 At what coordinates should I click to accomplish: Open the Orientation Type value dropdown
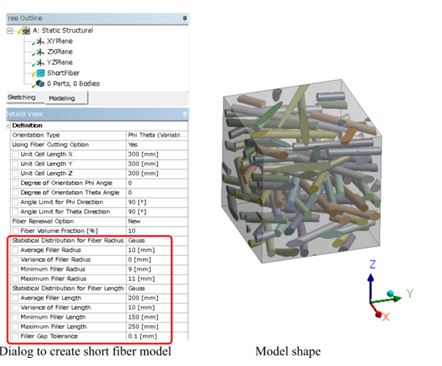[157, 135]
